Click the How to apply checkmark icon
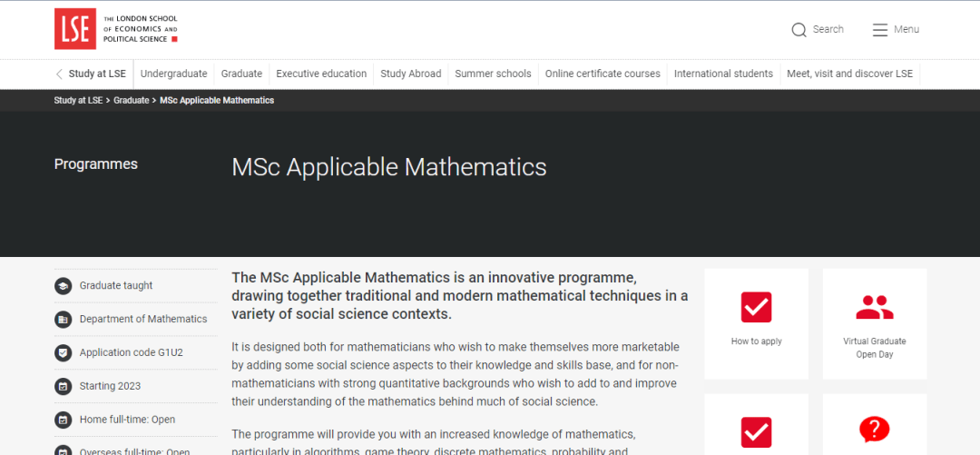The image size is (980, 455). [x=756, y=308]
